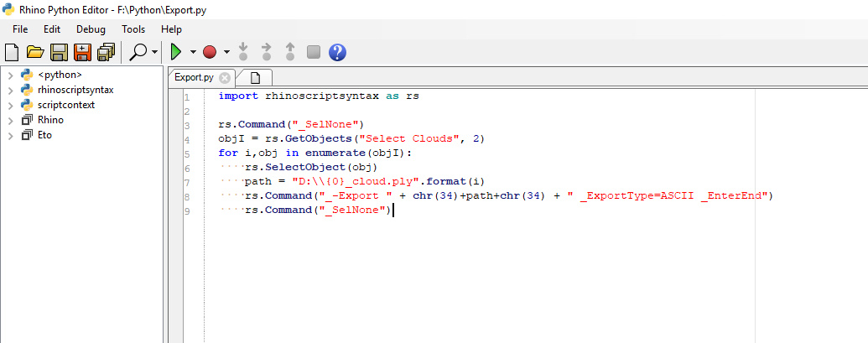Expand the Eto tree node
This screenshot has width=868, height=343.
[x=11, y=135]
